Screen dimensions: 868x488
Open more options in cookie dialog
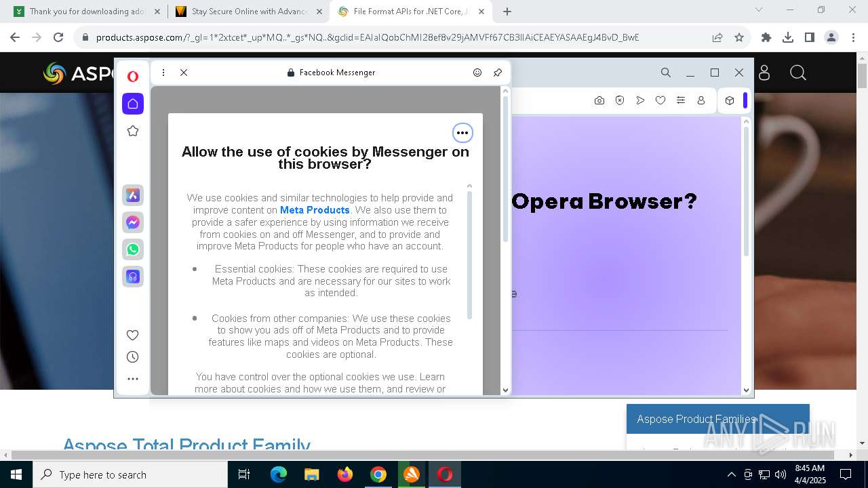462,133
